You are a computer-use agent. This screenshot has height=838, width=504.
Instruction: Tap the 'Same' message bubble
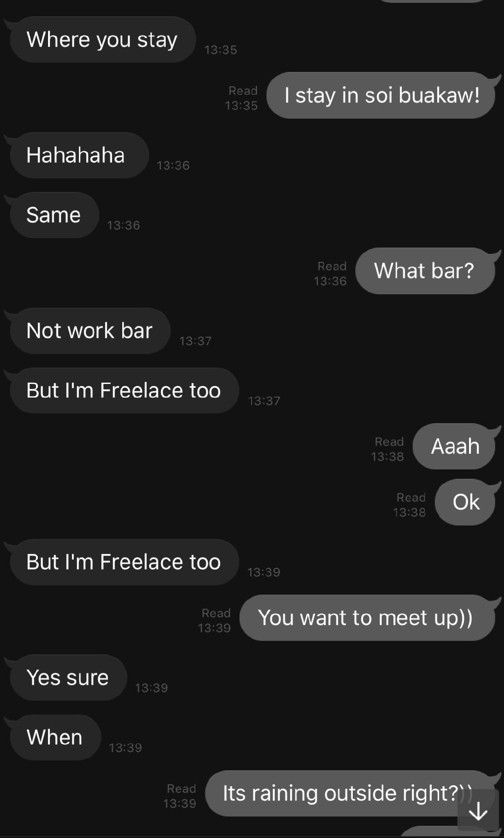(54, 215)
